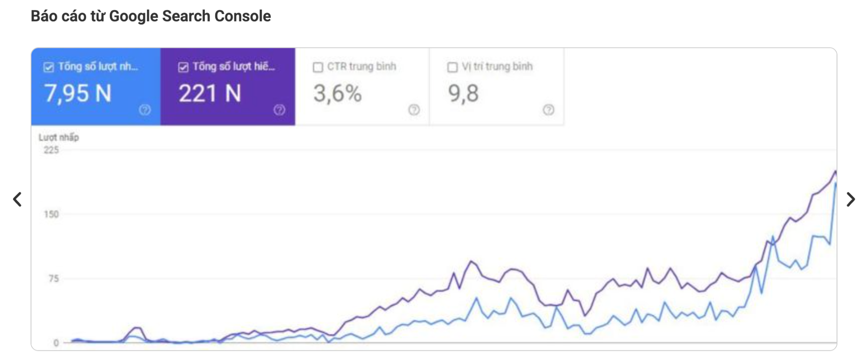This screenshot has height=359, width=868.
Task: Click the Báo cáo từ Google Search Console heading
Action: 151,16
